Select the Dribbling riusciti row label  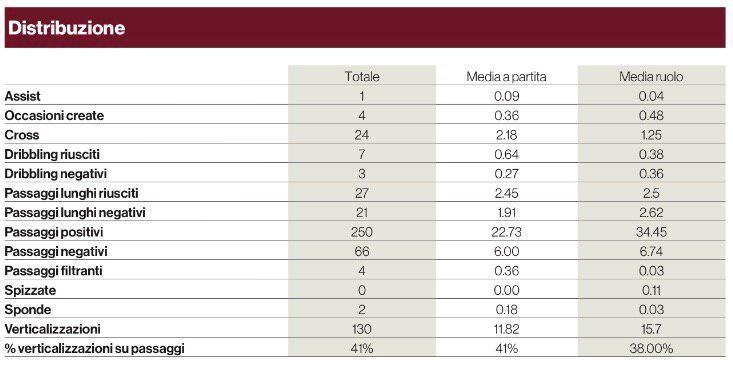tap(52, 154)
